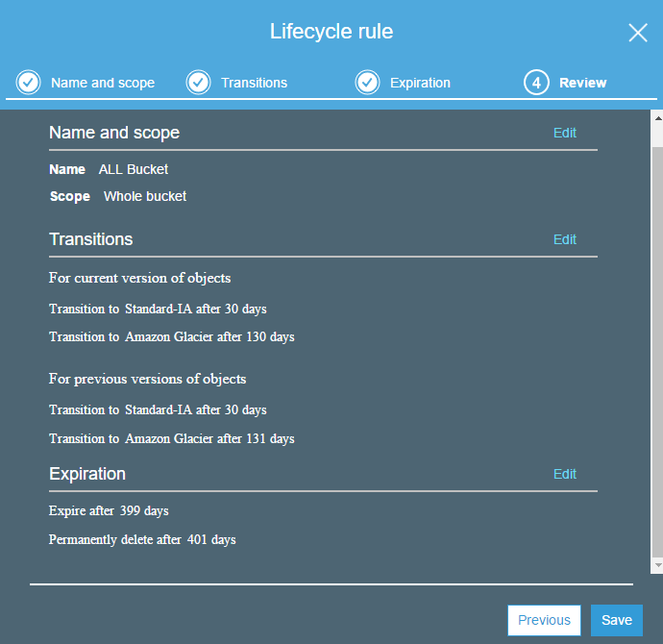Select the 'ALL Bucket' name value
The image size is (663, 644).
(134, 169)
